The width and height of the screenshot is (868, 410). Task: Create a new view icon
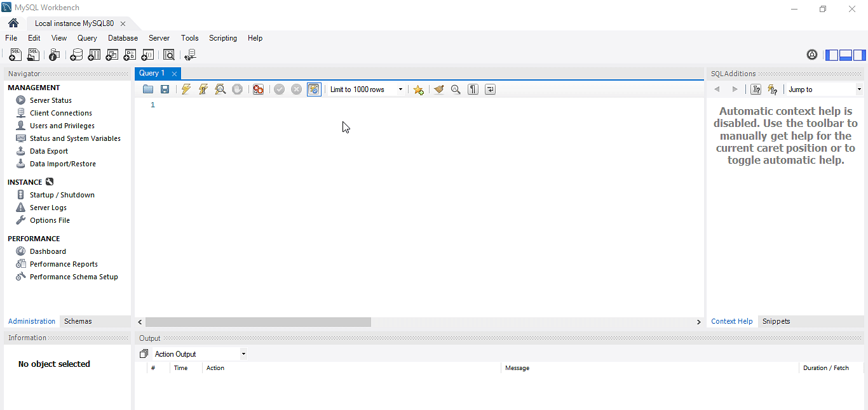click(x=112, y=55)
